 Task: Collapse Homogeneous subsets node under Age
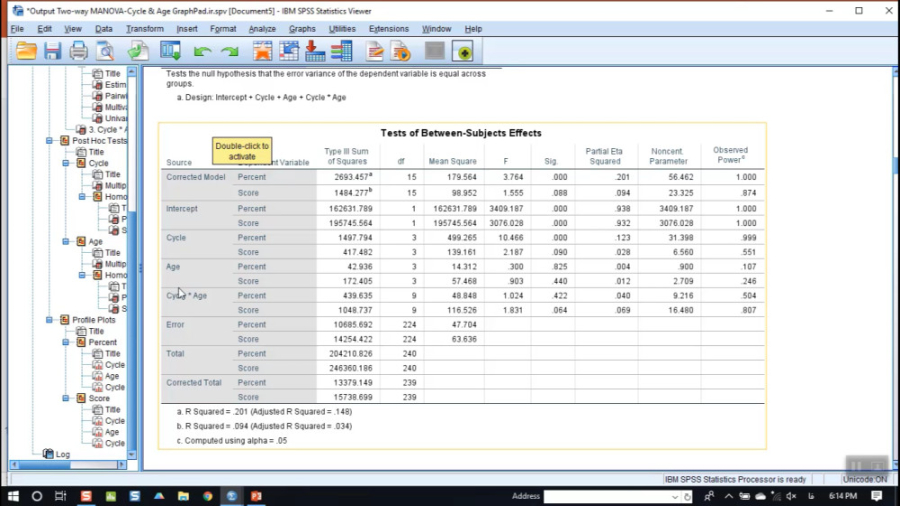(83, 275)
